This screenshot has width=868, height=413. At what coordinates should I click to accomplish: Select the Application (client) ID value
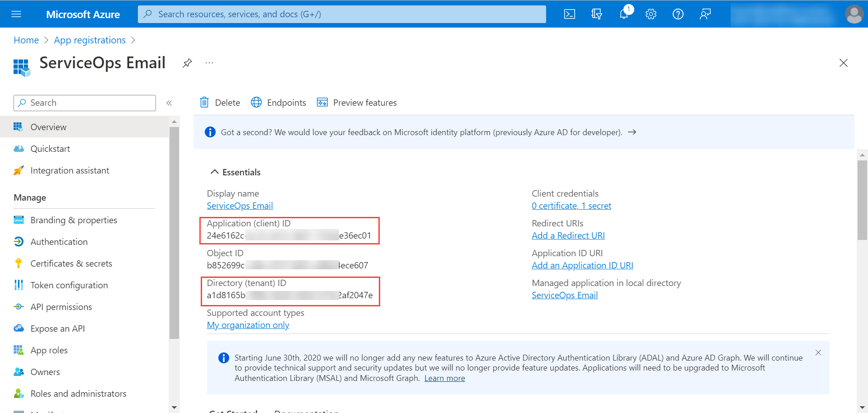[x=289, y=235]
